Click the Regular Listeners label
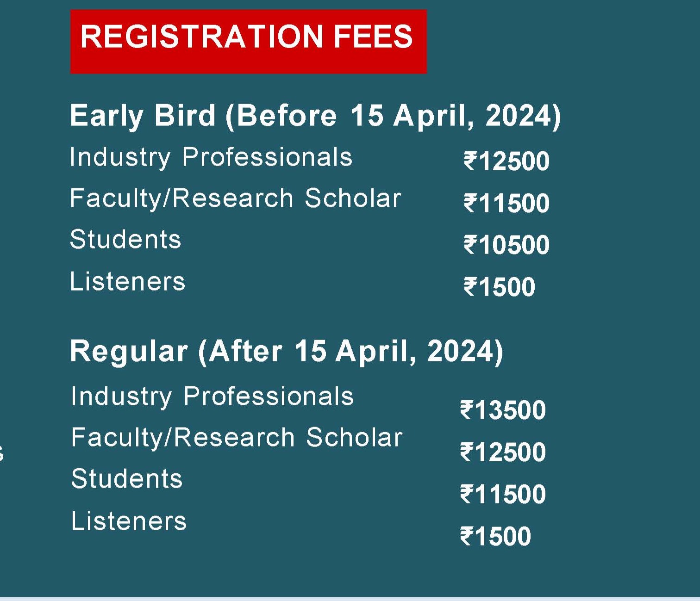 pos(129,521)
